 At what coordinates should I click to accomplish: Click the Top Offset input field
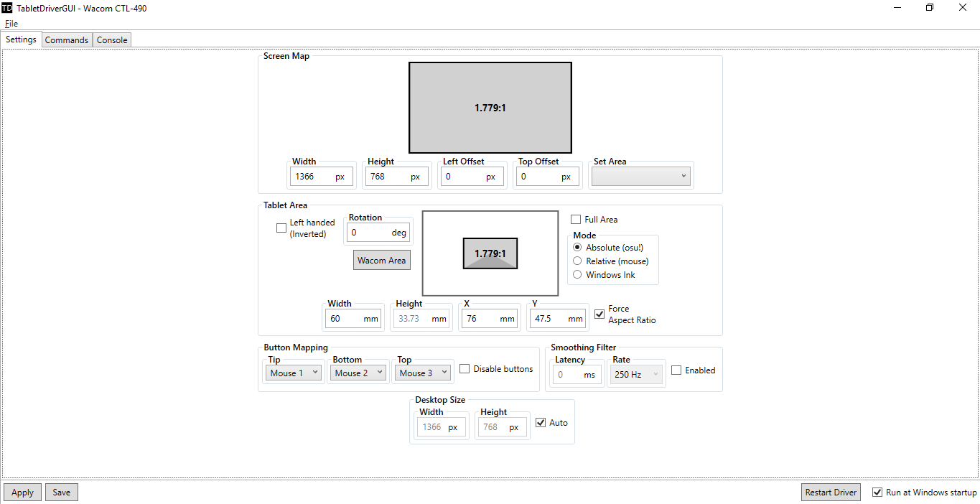click(x=548, y=176)
